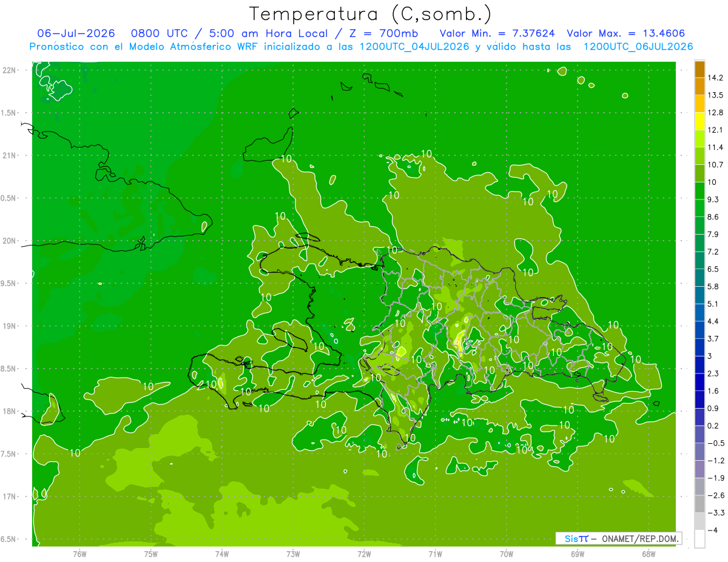The height and width of the screenshot is (562, 728).
Task: Click the '76W' longitude axis label
Action: (79, 554)
